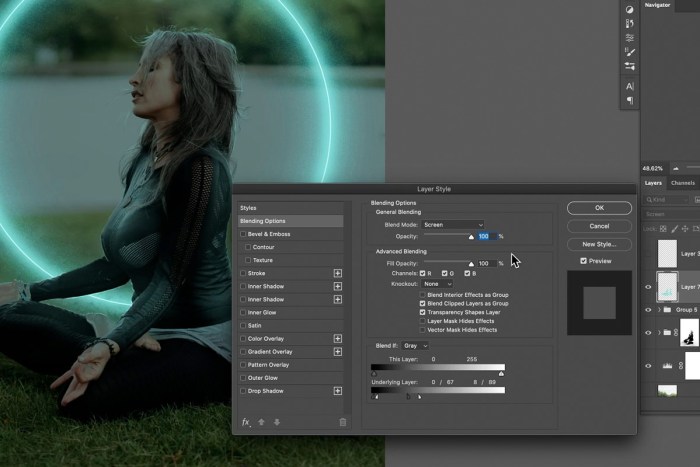
Task: Expand Group 5 with chevron
Action: 659,309
